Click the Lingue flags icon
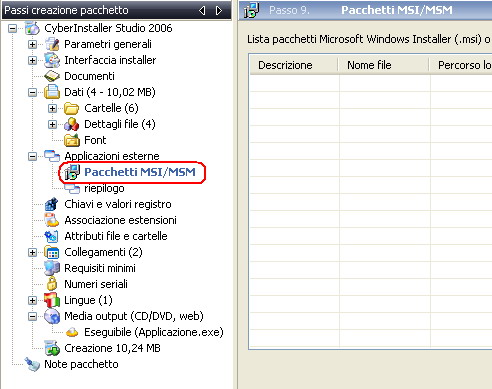The width and height of the screenshot is (492, 389). [52, 300]
